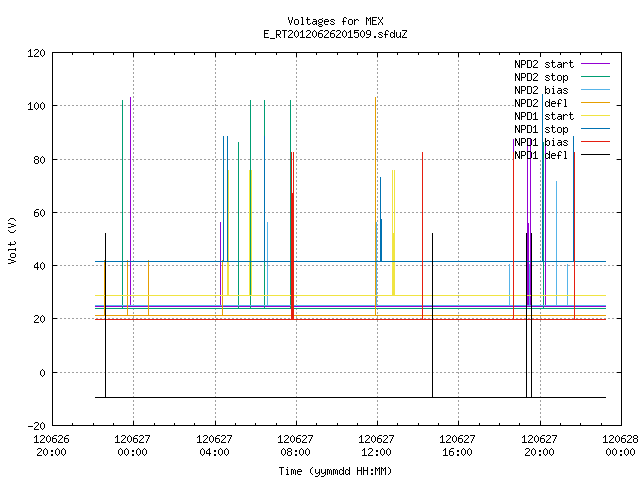This screenshot has width=640, height=480.
Task: Click the file name E_RT20120626201509.sfduZ
Action: 335,34
